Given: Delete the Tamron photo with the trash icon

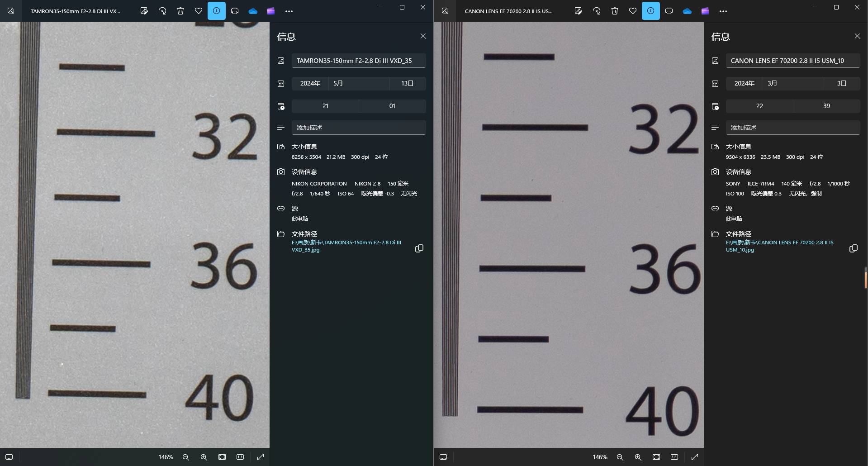Looking at the screenshot, I should (x=180, y=11).
